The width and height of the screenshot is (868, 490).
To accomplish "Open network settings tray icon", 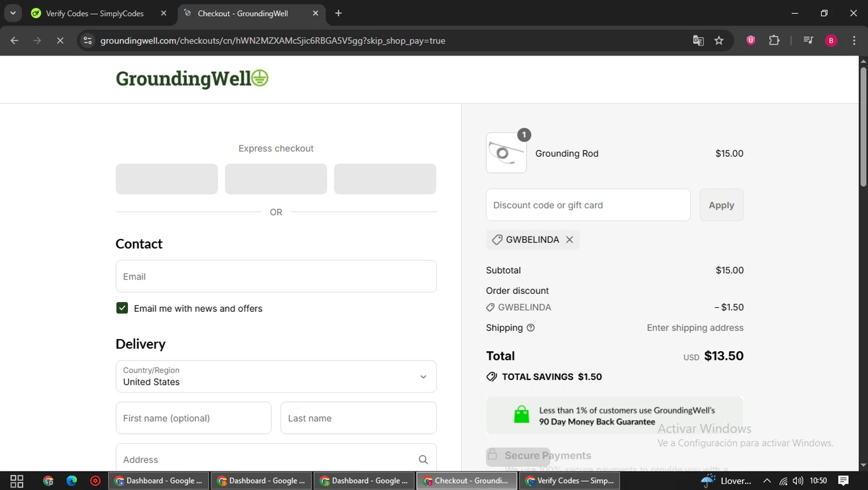I will (783, 481).
